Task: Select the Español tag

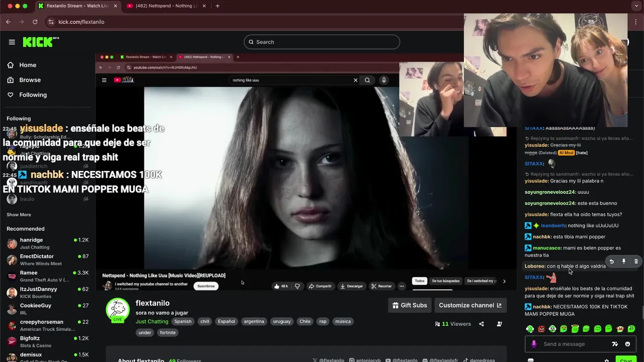Action: (226, 321)
